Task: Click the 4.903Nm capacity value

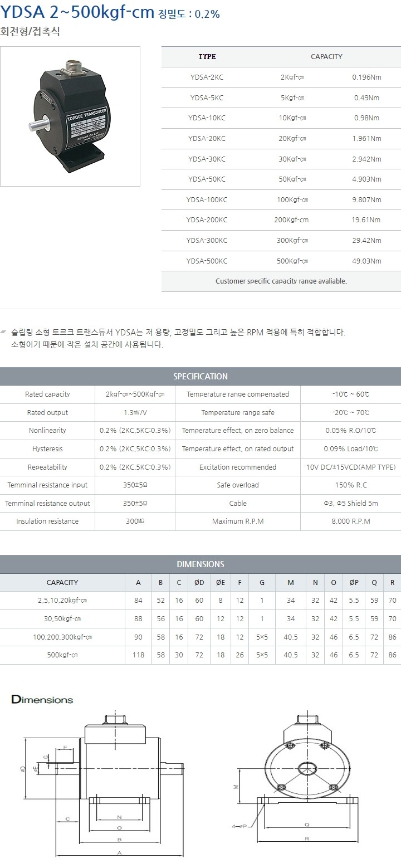Action: pos(366,179)
